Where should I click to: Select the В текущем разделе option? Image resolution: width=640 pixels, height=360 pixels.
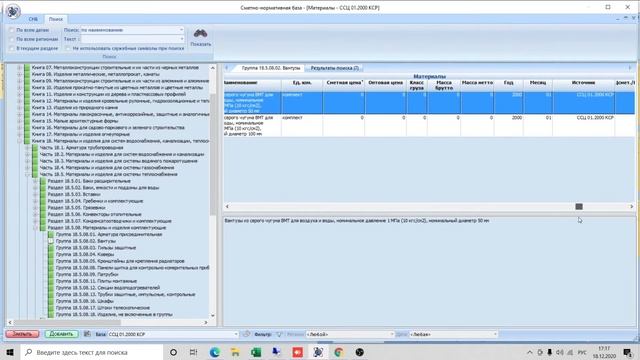pos(12,48)
